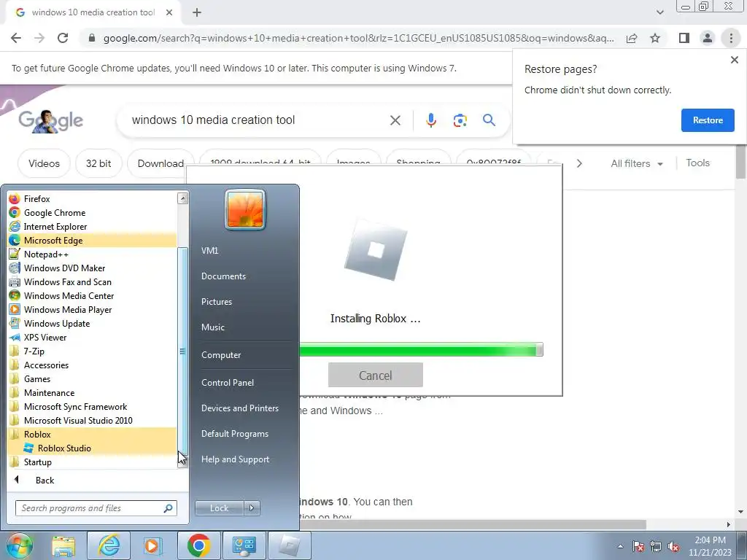Open Windows Explorer from taskbar
Image resolution: width=747 pixels, height=560 pixels.
[x=64, y=545]
